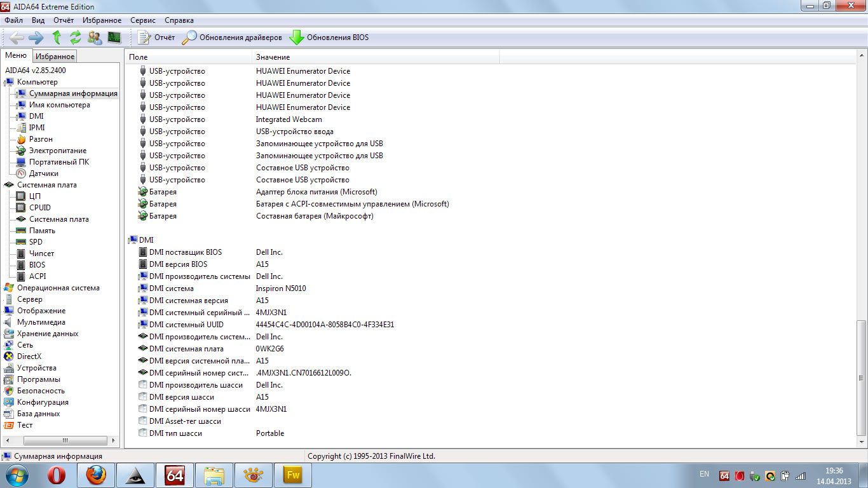Open the Отчёт report toolbar button
The height and width of the screenshot is (488, 868).
point(156,37)
